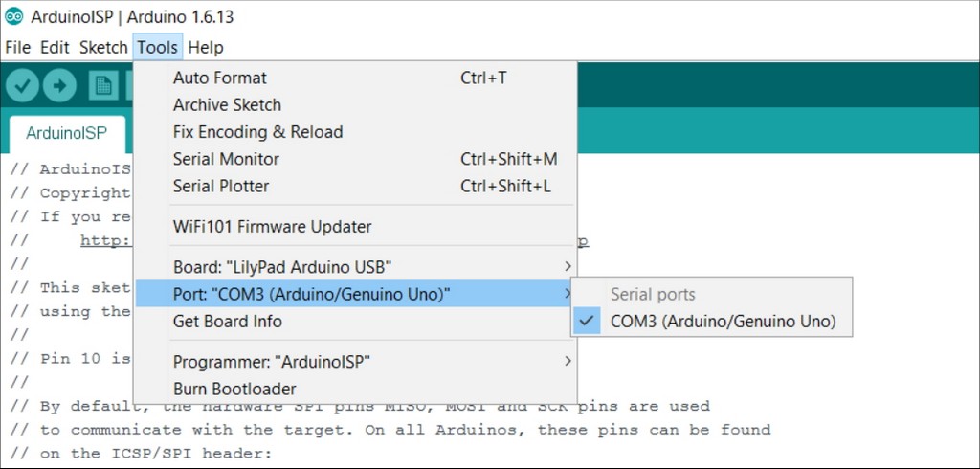Choose Archive Sketch menu entry
Viewport: 980px width, 469px height.
(355, 105)
